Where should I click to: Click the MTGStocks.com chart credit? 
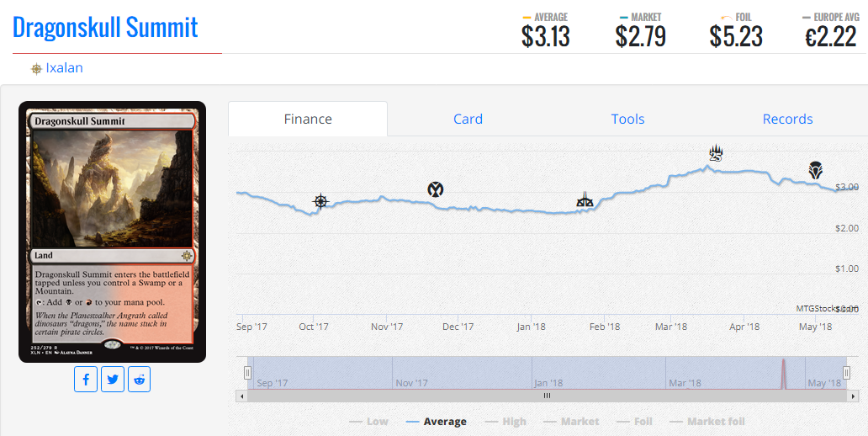tap(827, 309)
